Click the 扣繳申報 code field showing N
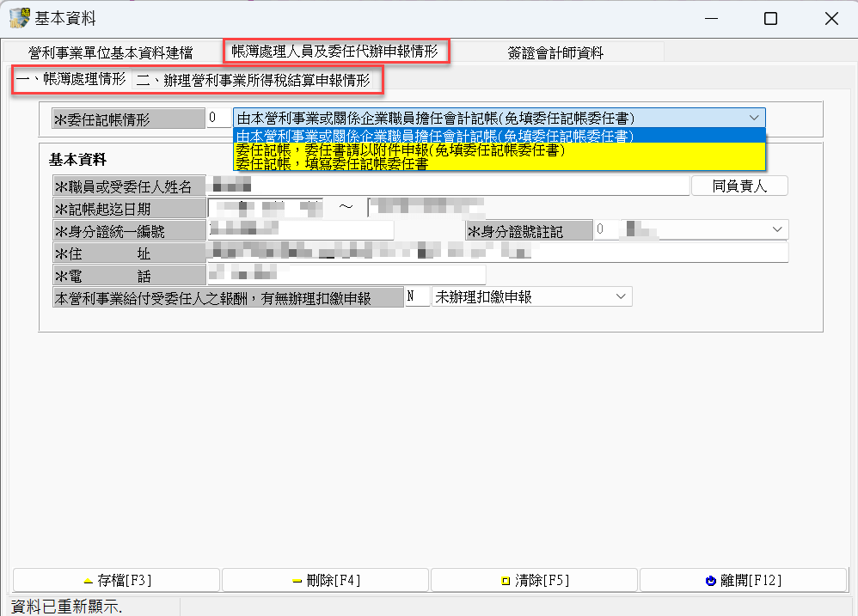The width and height of the screenshot is (858, 616). point(417,296)
